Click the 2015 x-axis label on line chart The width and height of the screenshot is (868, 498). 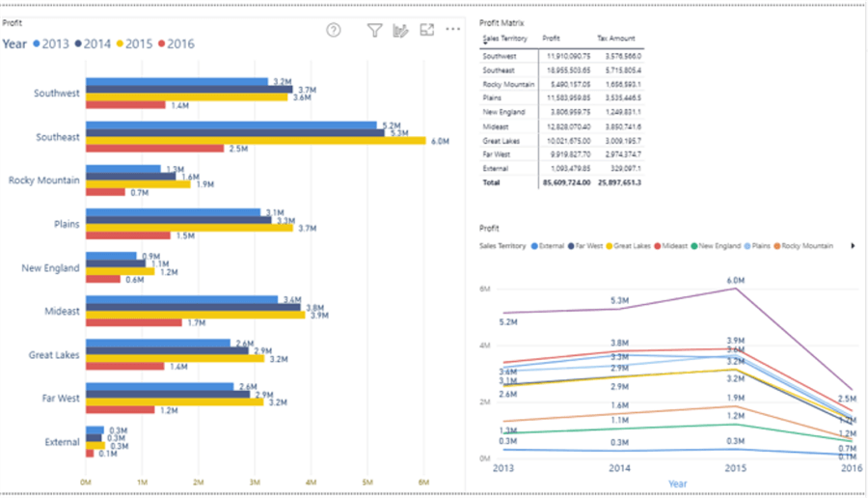coord(736,468)
